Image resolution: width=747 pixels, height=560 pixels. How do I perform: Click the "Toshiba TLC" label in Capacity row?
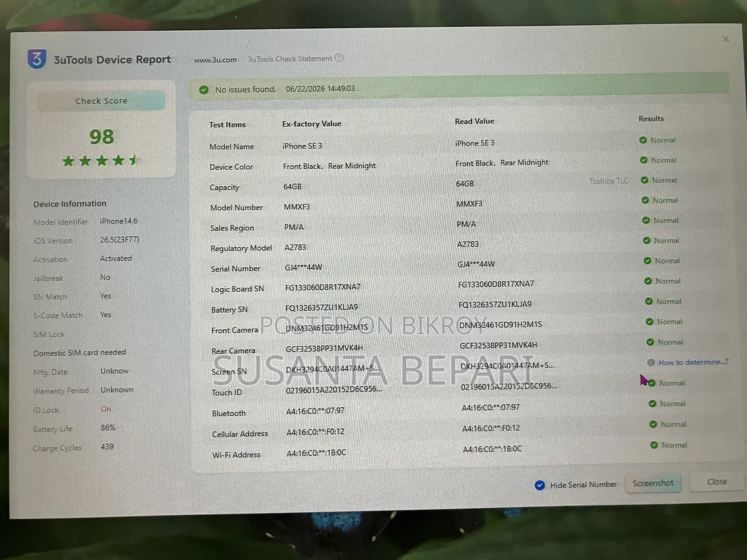click(x=608, y=181)
